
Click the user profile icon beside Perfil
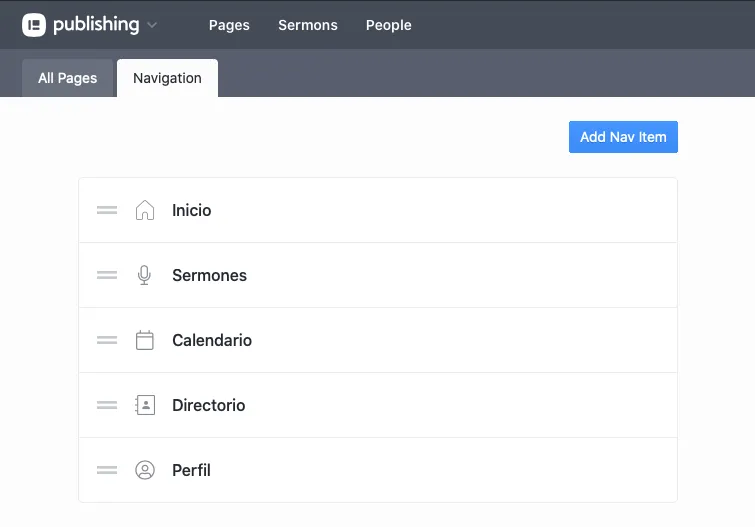[x=145, y=470]
